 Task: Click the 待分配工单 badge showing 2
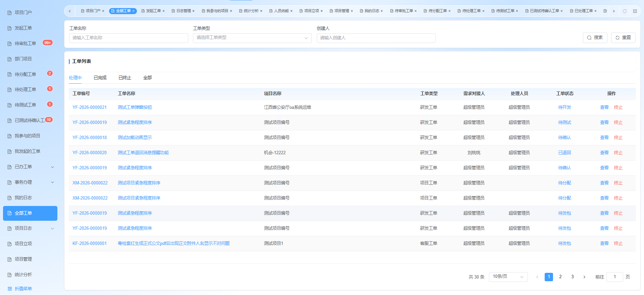click(x=50, y=73)
